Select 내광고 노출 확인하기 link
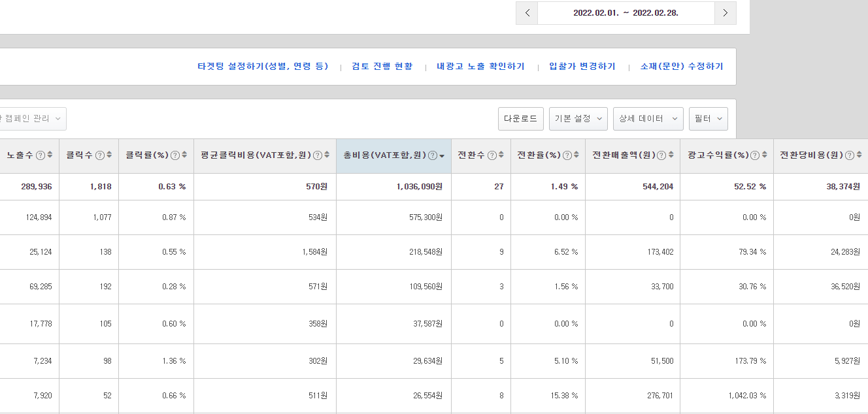 coord(480,67)
